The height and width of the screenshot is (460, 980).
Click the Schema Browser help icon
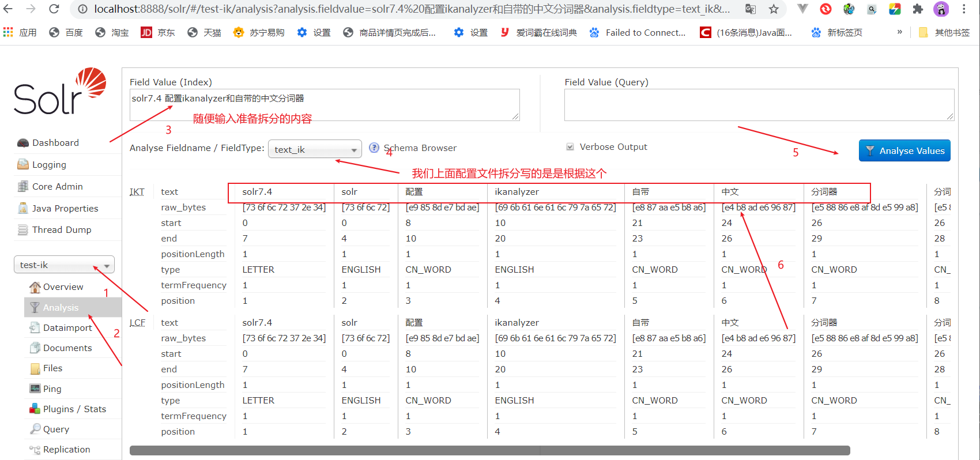pos(374,148)
